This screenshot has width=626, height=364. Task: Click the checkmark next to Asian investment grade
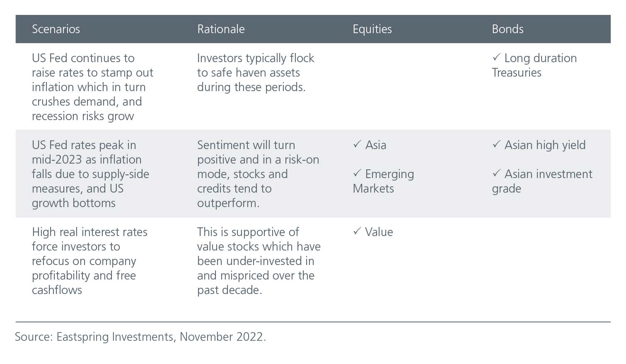click(496, 173)
